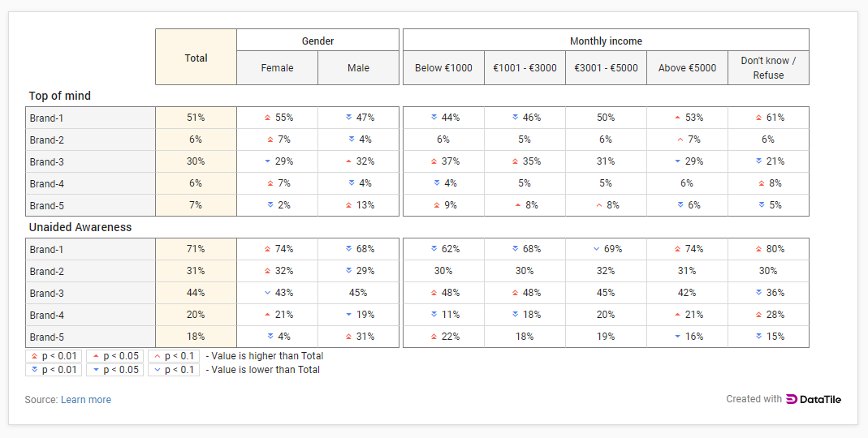Image resolution: width=868 pixels, height=438 pixels.
Task: Select the Don't know / Refuse column header
Action: click(x=768, y=68)
